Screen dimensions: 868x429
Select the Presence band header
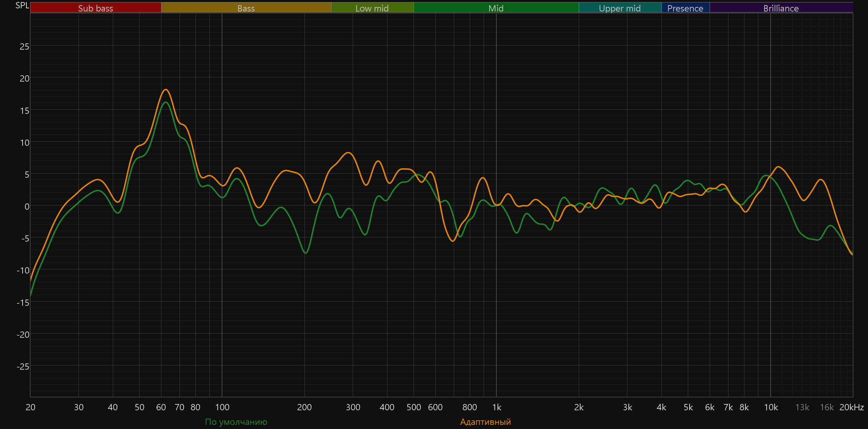(685, 8)
